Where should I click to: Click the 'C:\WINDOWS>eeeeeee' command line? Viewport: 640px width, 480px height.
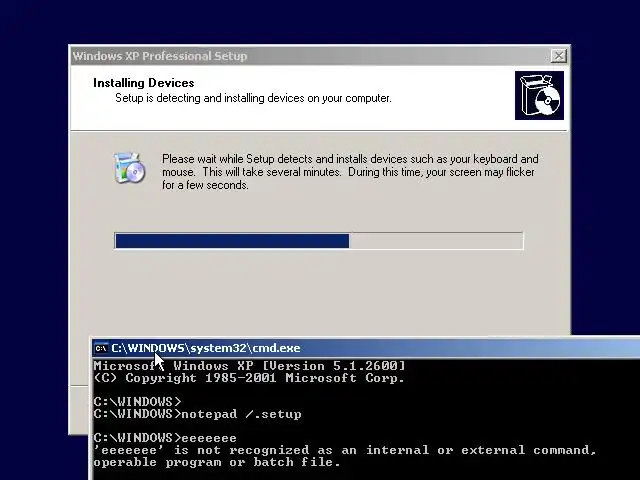pyautogui.click(x=165, y=438)
